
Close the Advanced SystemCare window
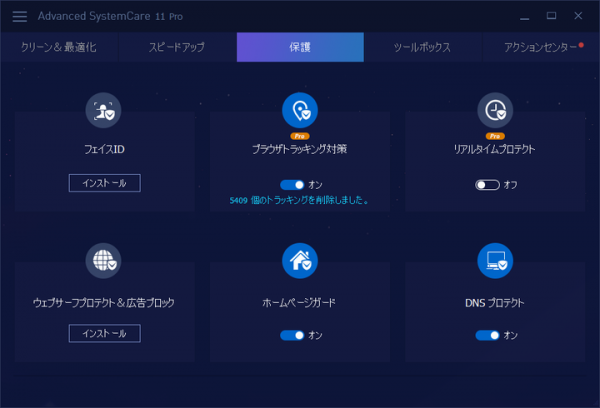[x=578, y=16]
